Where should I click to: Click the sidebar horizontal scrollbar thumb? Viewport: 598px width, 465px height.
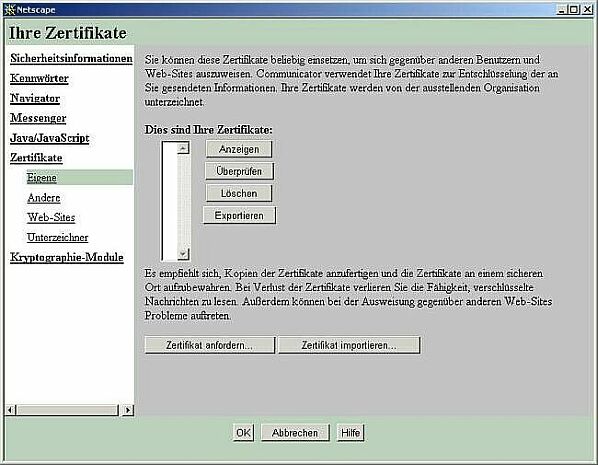click(67, 410)
